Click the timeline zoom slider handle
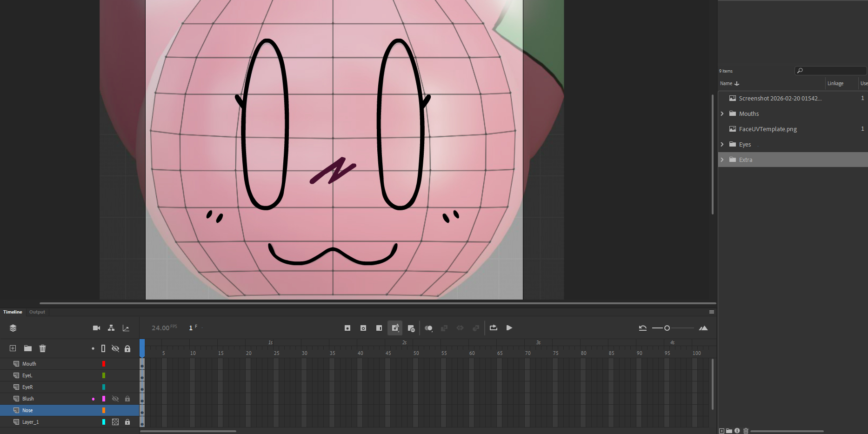868x434 pixels. [667, 328]
